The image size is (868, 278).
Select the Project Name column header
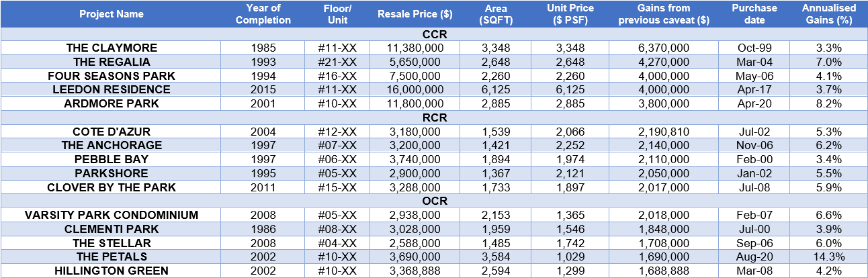[112, 14]
